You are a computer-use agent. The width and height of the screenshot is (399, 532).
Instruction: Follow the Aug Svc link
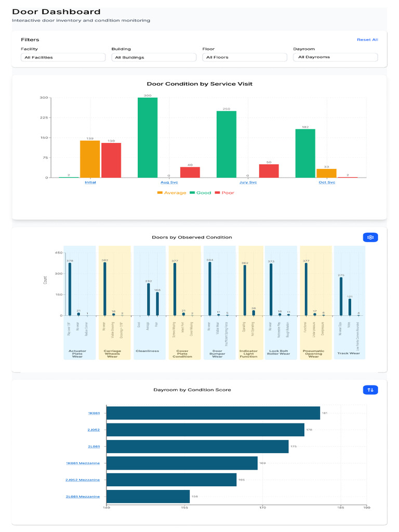[x=169, y=182]
